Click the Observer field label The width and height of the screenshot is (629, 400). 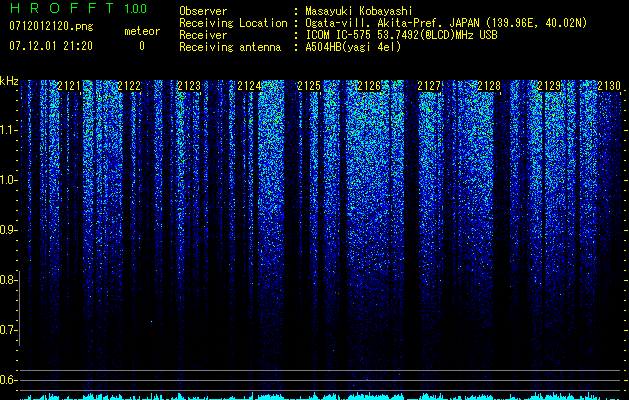(203, 11)
